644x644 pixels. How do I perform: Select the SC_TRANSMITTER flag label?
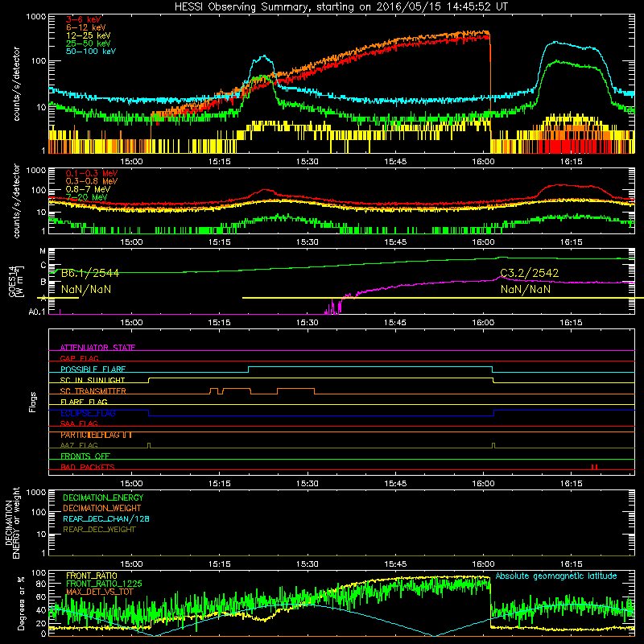93,391
